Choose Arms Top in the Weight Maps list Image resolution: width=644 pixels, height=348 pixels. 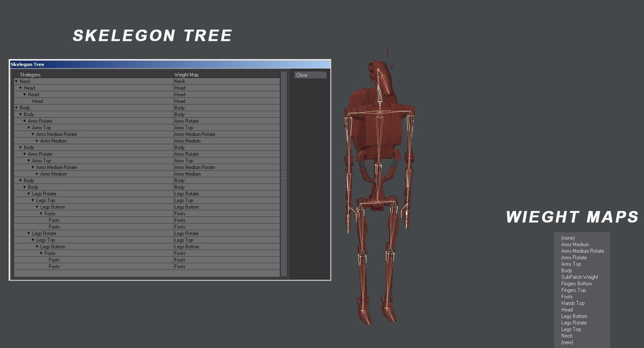point(571,264)
